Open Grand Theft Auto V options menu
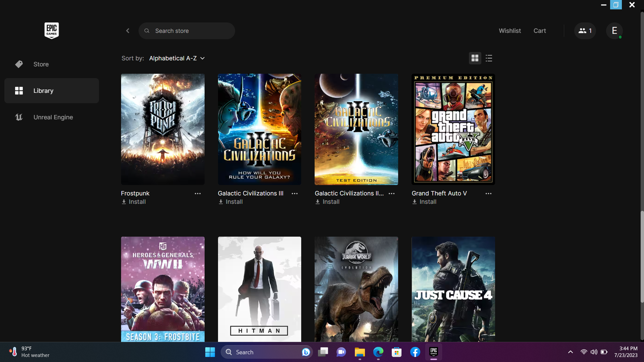Viewport: 644px width, 362px height. coord(488,194)
